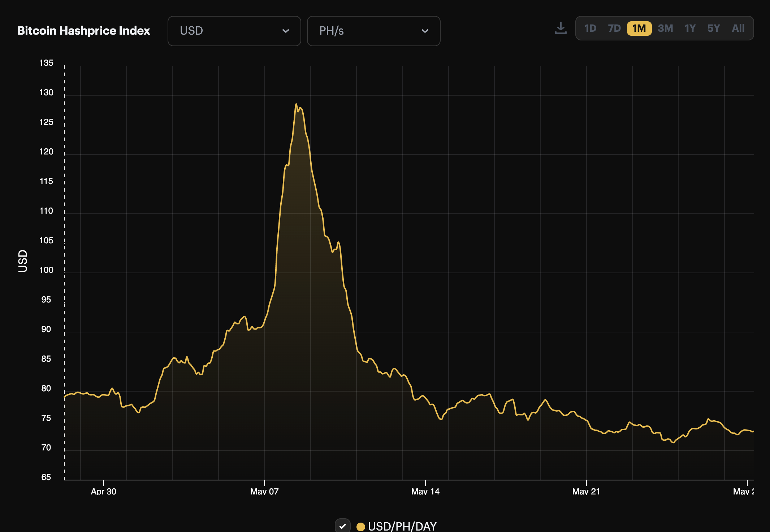Click the download chart data icon
The height and width of the screenshot is (532, 770).
(561, 28)
